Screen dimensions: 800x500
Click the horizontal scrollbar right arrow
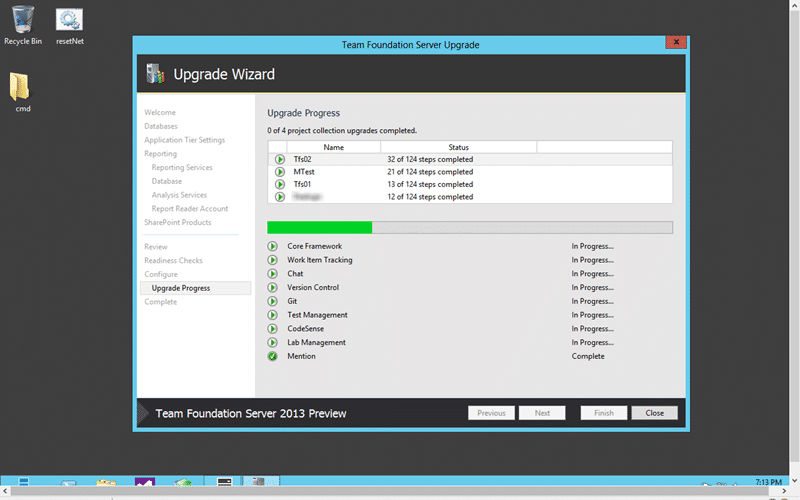(x=784, y=491)
